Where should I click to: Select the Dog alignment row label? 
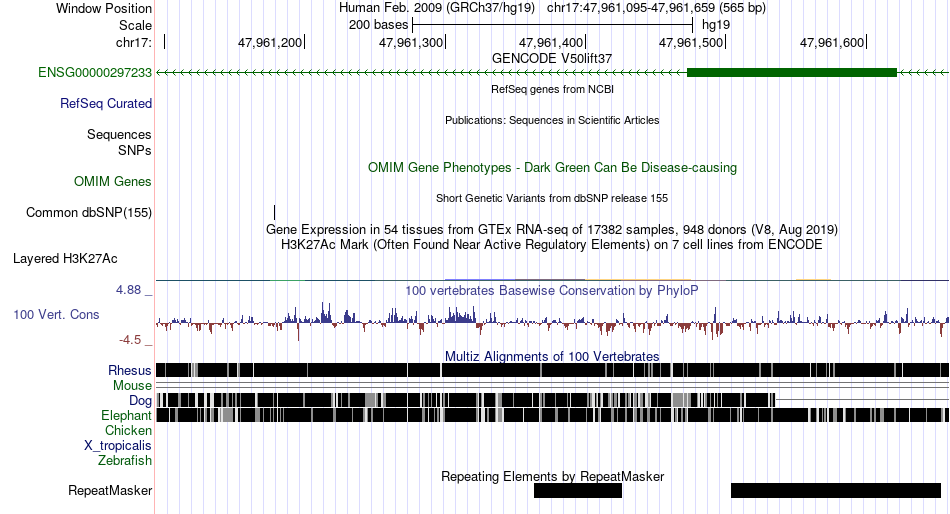coord(140,401)
